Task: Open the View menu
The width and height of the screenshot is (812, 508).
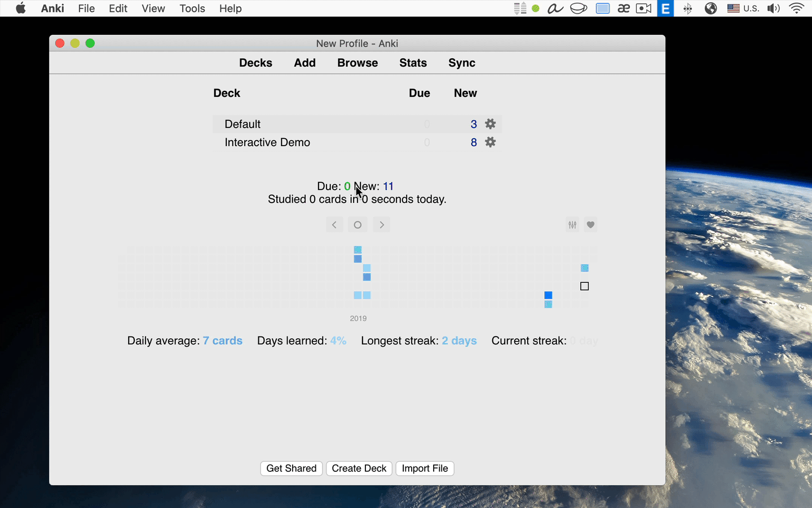Action: [x=153, y=8]
